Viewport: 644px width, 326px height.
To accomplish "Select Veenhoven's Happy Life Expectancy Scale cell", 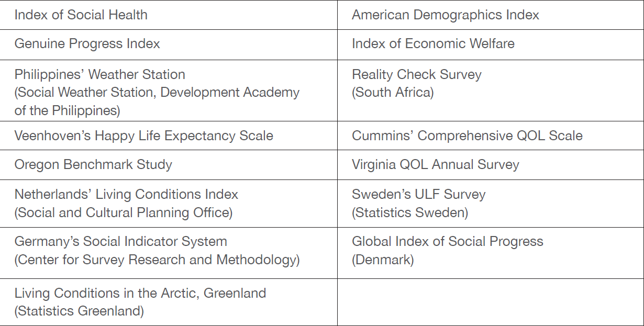I will tap(143, 136).
